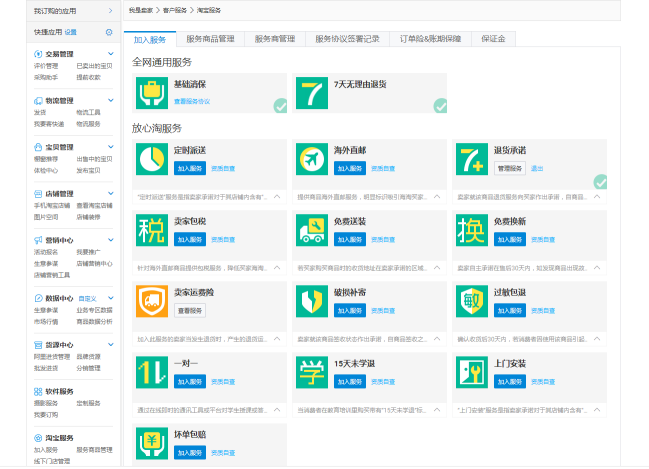Click the checkmark badge on 退货承诺 card
649x469 pixels.
[x=600, y=181]
